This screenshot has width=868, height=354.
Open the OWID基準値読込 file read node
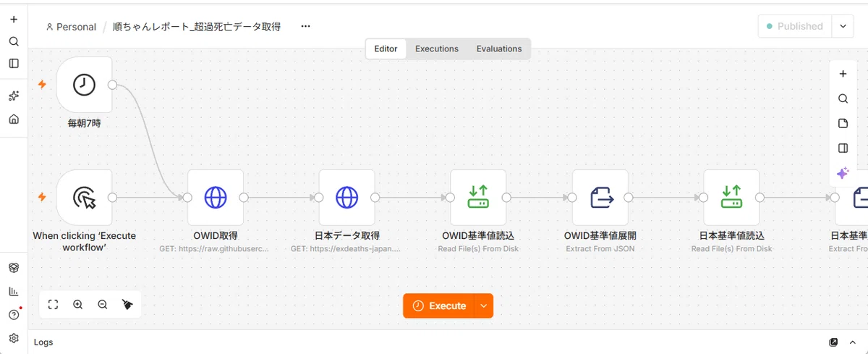pos(478,198)
